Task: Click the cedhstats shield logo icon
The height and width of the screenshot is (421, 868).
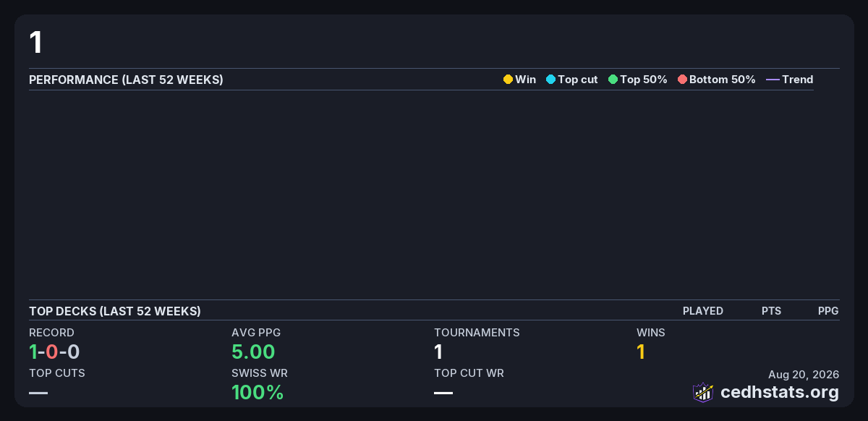Action: click(x=703, y=392)
